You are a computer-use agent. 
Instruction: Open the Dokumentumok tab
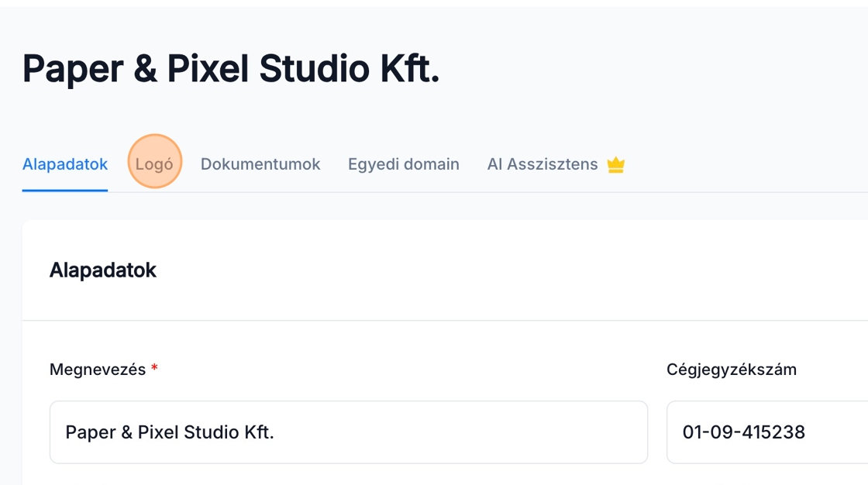[x=260, y=164]
